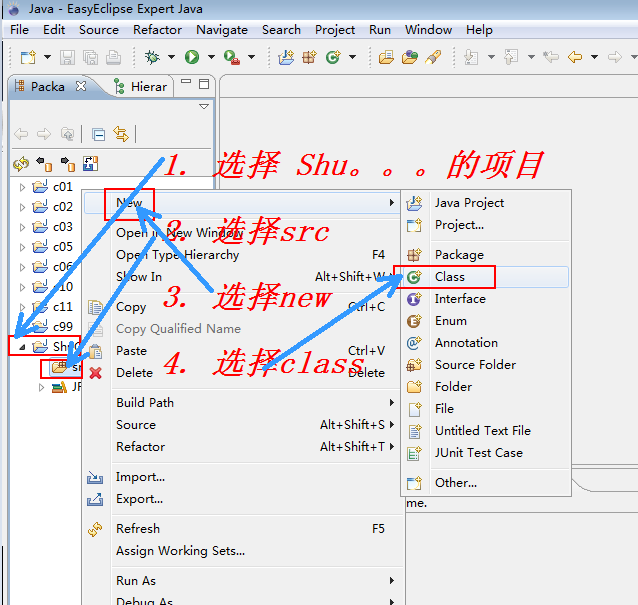Open the Refactor menu in menu bar
Screen dimensions: 638x605
tap(157, 30)
